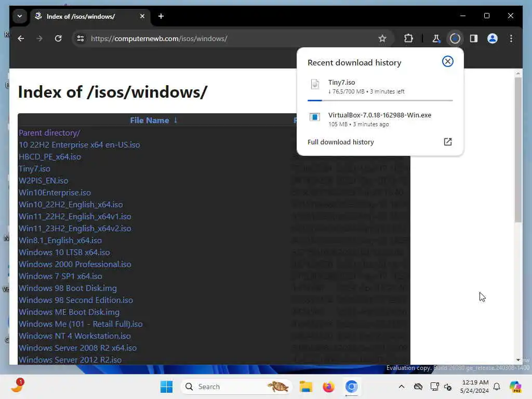Open the Chrome three-dot menu
Viewport: 532px width, 399px height.
click(x=511, y=38)
